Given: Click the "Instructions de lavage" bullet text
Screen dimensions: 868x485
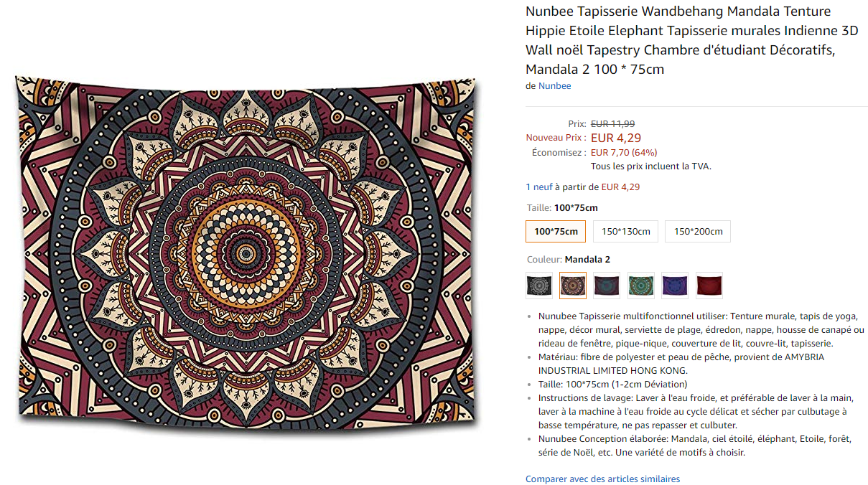Looking at the screenshot, I should click(x=695, y=411).
